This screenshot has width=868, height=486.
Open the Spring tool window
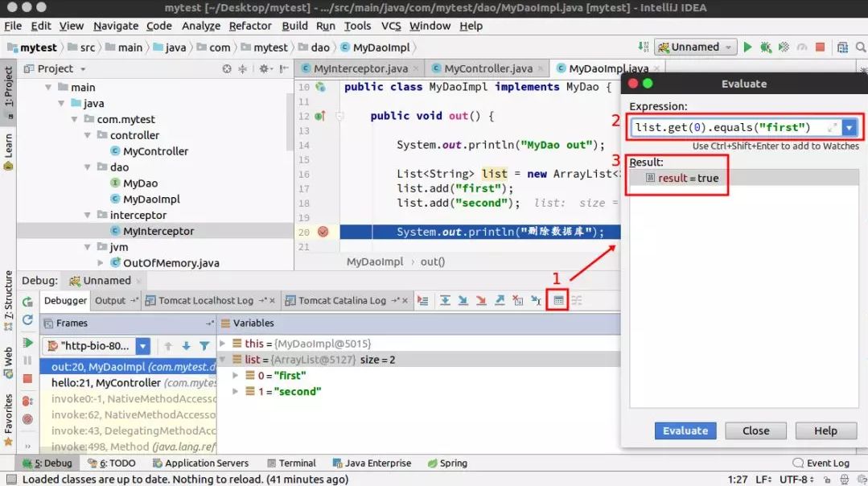[447, 463]
